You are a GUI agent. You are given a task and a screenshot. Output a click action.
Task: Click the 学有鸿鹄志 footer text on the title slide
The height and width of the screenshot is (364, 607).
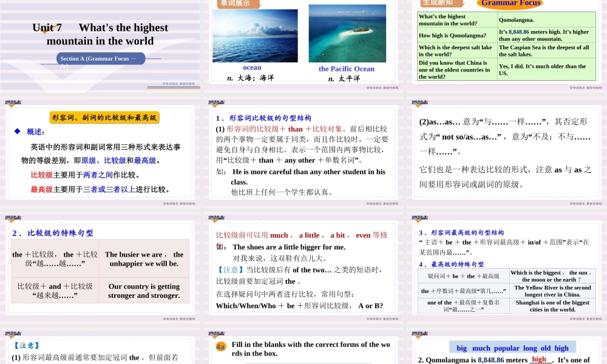(180, 85)
